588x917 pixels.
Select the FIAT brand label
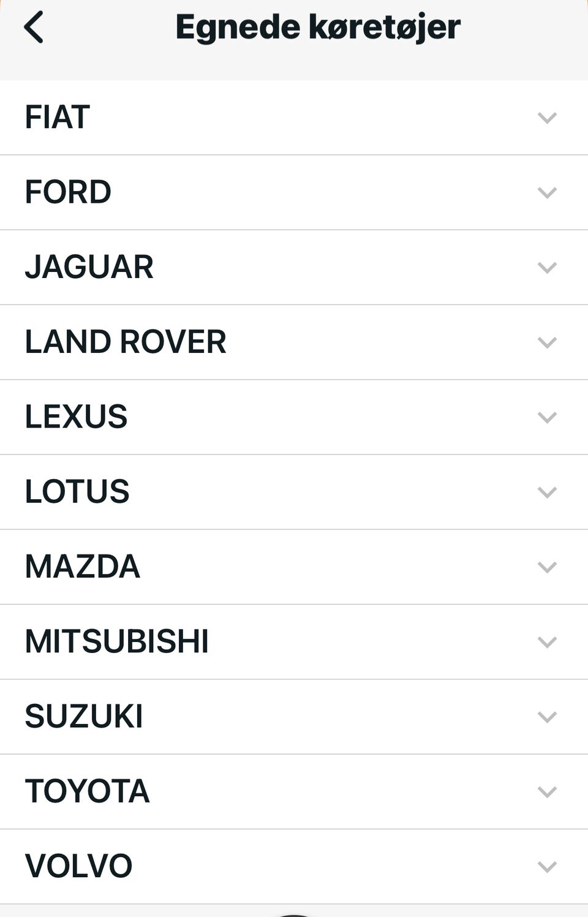click(x=58, y=117)
